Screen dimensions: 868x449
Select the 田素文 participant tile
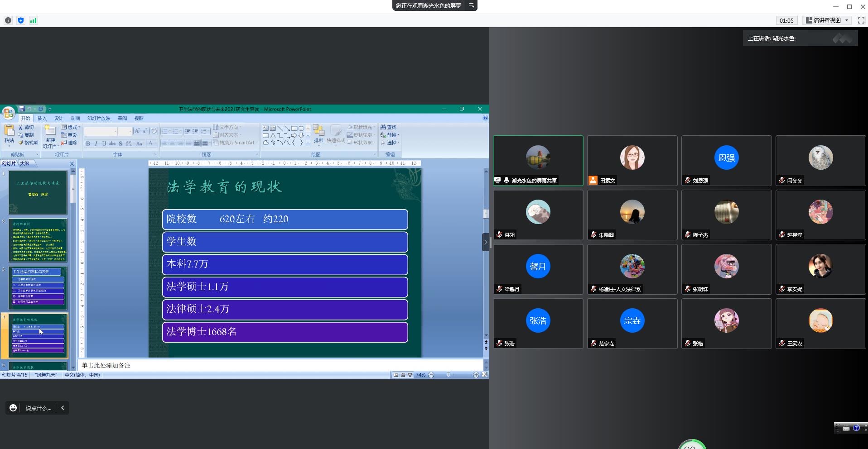632,161
